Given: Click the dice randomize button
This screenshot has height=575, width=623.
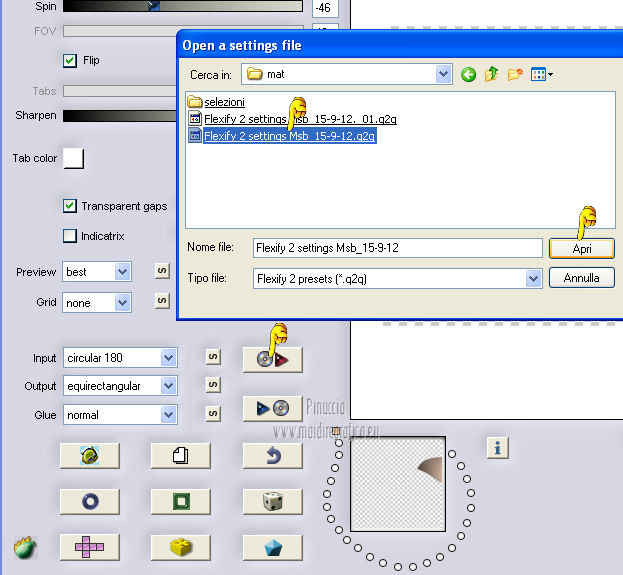Looking at the screenshot, I should tap(273, 501).
